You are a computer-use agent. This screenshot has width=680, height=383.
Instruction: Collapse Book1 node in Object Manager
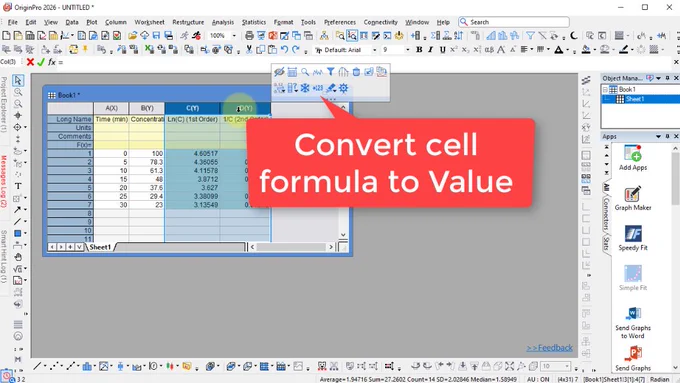[x=605, y=89]
